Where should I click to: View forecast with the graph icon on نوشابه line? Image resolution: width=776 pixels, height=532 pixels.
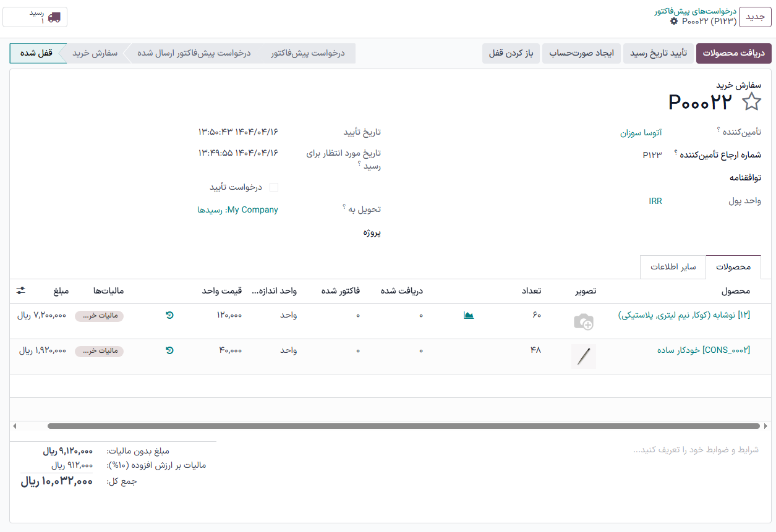(x=468, y=315)
